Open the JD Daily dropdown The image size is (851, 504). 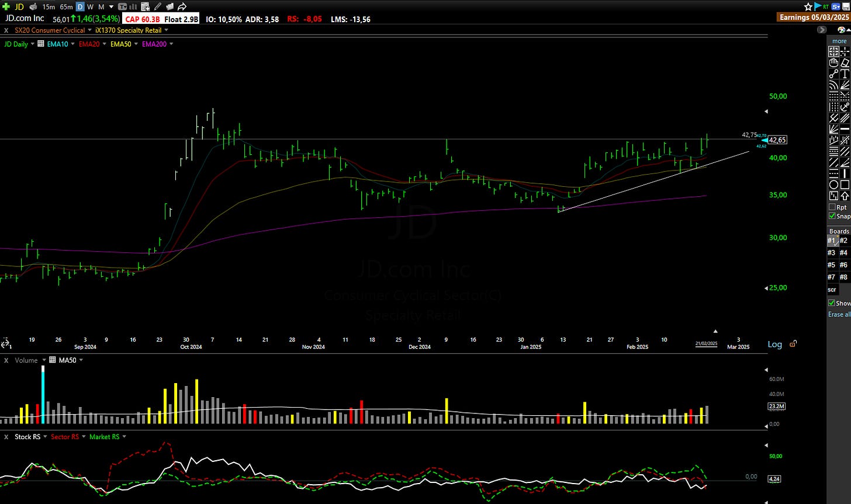[x=33, y=44]
